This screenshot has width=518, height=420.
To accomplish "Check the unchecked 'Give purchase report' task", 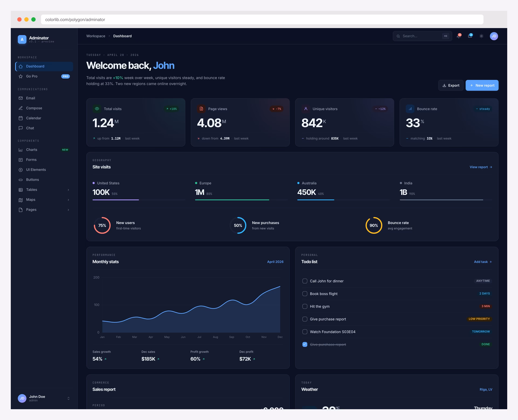I will pos(305,319).
